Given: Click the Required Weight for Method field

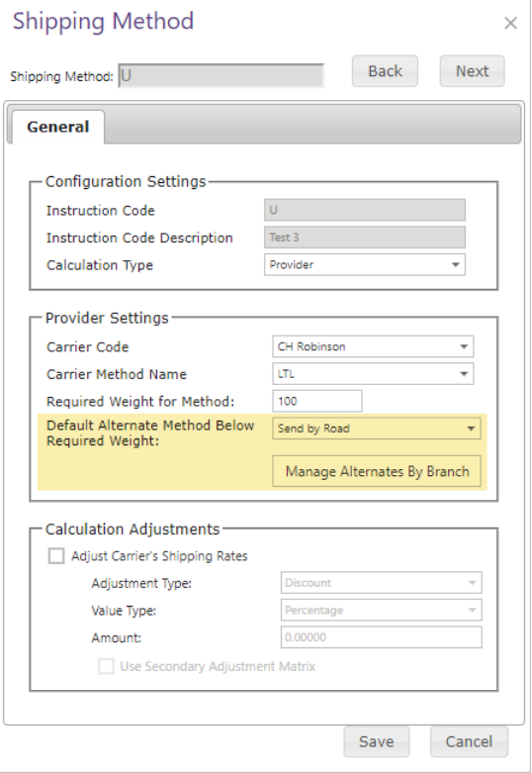Looking at the screenshot, I should (x=317, y=401).
